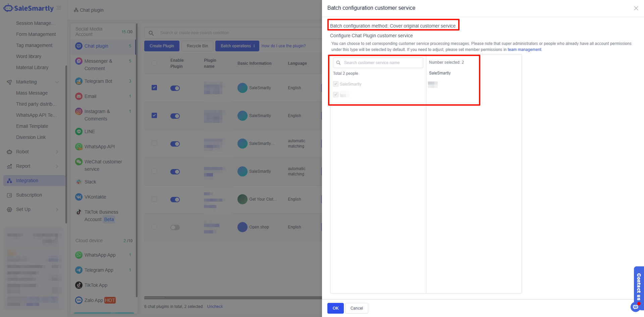Click the Contact us chat widget
This screenshot has width=644, height=317.
(x=638, y=287)
